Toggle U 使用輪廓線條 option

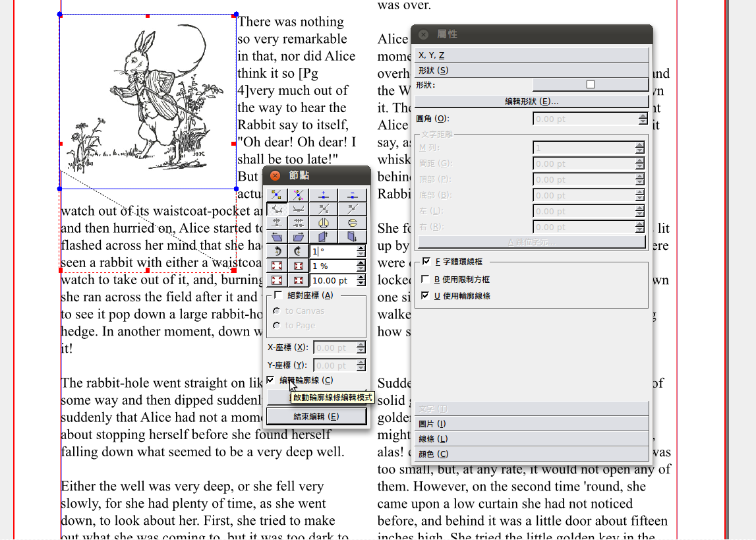coord(424,295)
